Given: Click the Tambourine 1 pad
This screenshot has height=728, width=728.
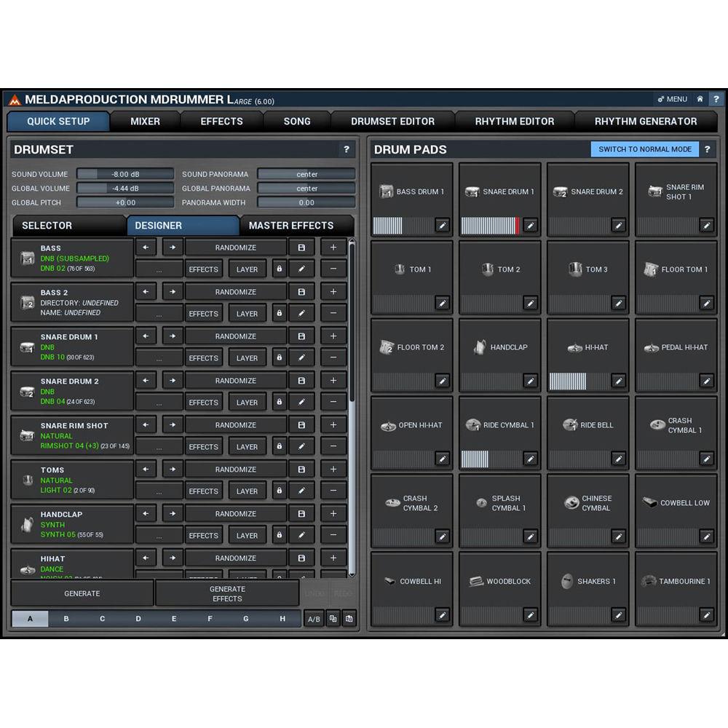Looking at the screenshot, I should click(676, 582).
